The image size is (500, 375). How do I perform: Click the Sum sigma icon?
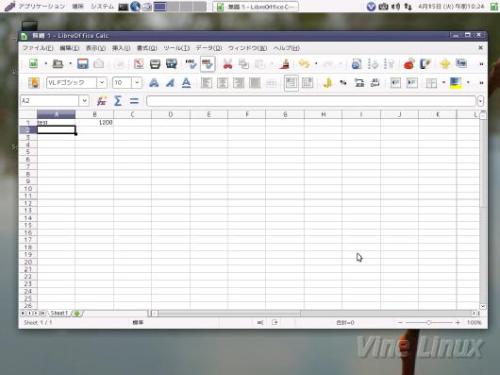tap(118, 101)
